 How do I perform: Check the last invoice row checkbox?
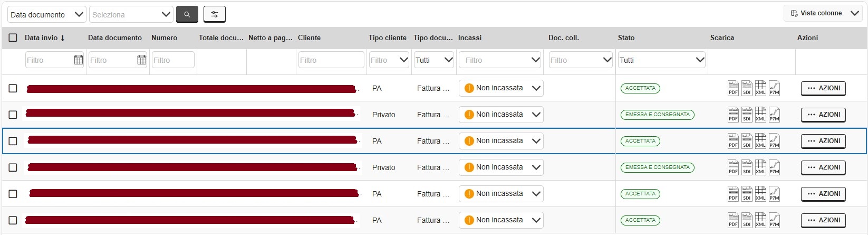click(x=13, y=220)
